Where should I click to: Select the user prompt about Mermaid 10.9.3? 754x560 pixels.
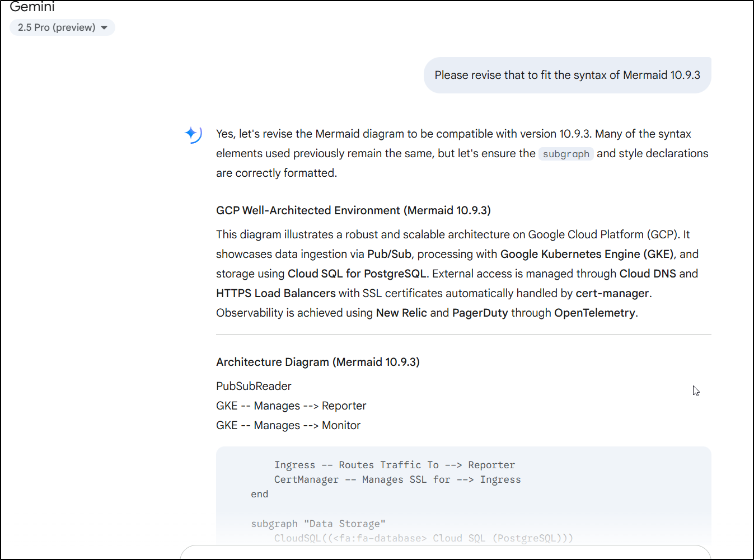point(567,75)
